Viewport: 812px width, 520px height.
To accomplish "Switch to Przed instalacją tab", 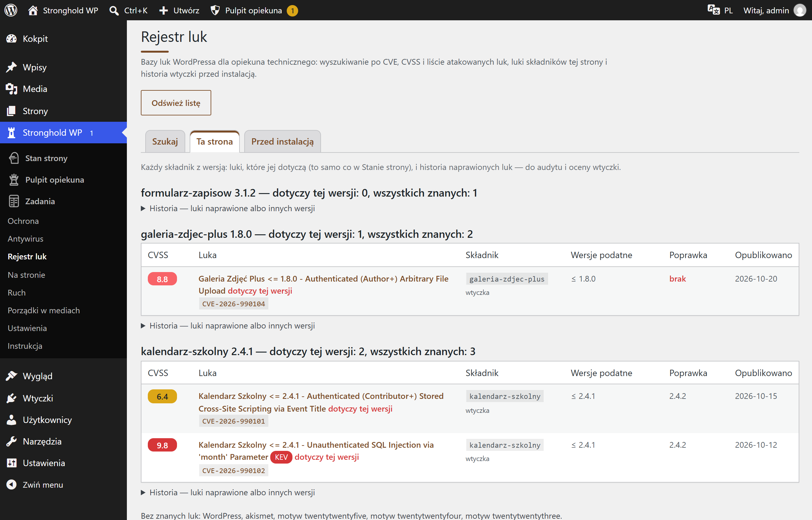I will click(x=282, y=141).
